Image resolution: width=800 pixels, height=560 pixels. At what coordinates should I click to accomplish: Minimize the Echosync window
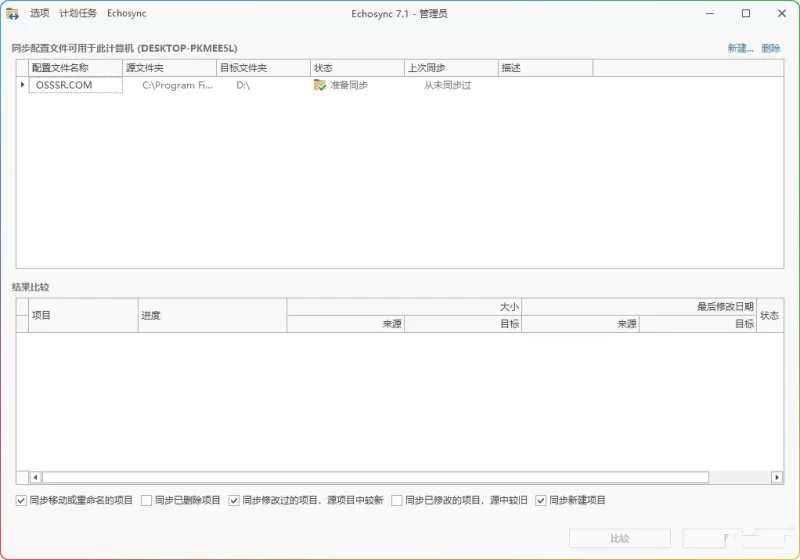coord(710,14)
